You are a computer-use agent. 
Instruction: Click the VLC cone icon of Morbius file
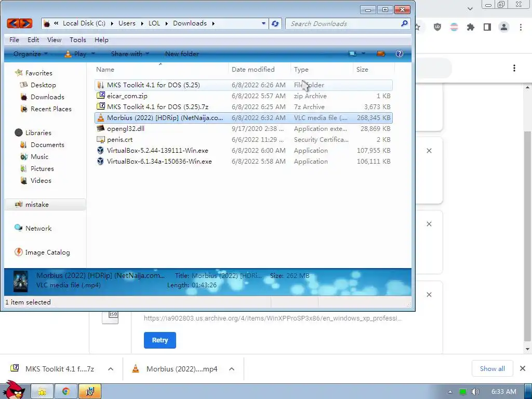point(100,118)
